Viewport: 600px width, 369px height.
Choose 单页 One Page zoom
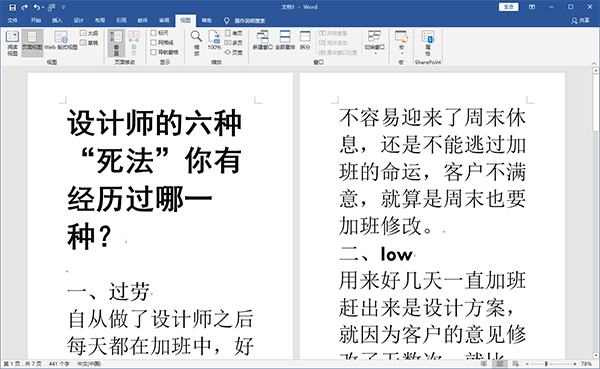pyautogui.click(x=234, y=33)
